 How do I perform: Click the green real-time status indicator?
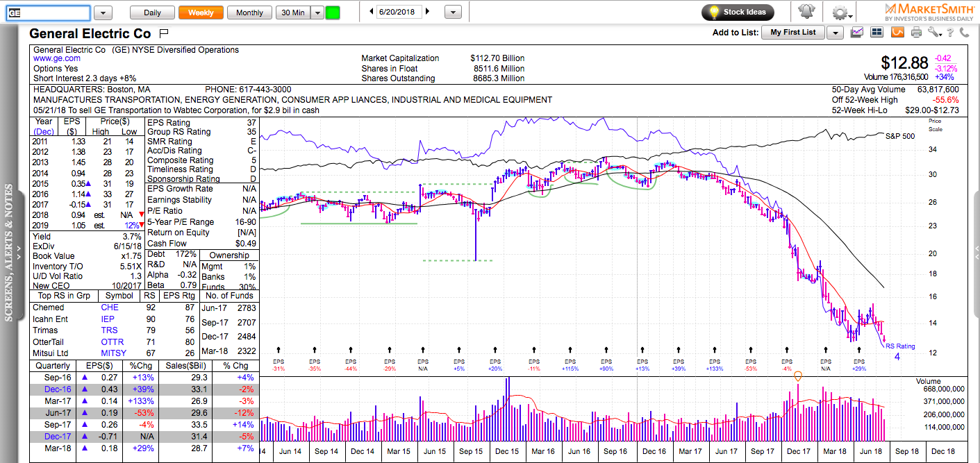333,12
